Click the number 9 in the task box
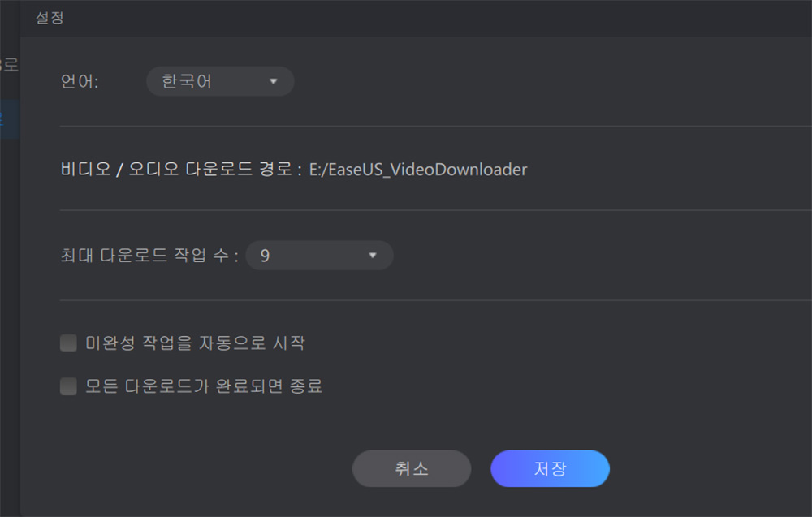 coord(265,256)
